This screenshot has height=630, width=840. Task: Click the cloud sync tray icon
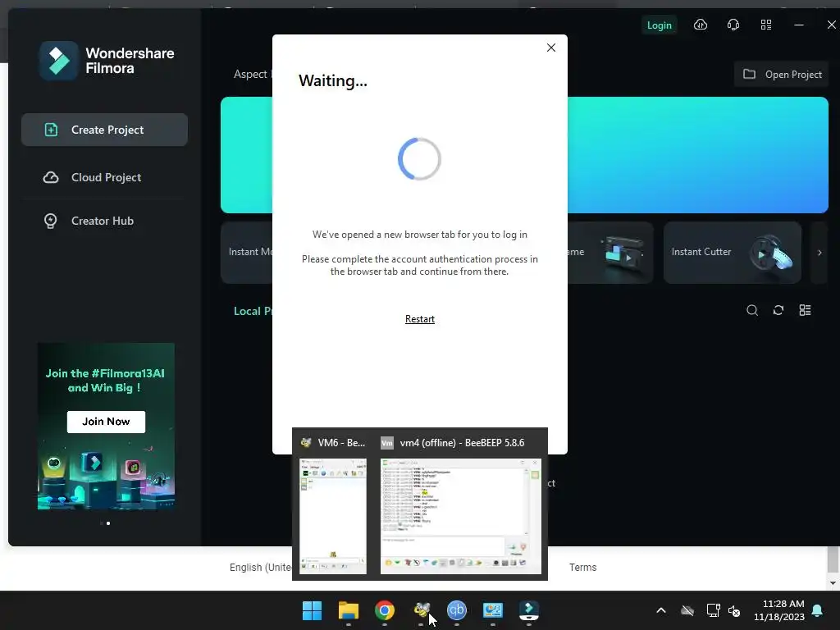pos(687,610)
